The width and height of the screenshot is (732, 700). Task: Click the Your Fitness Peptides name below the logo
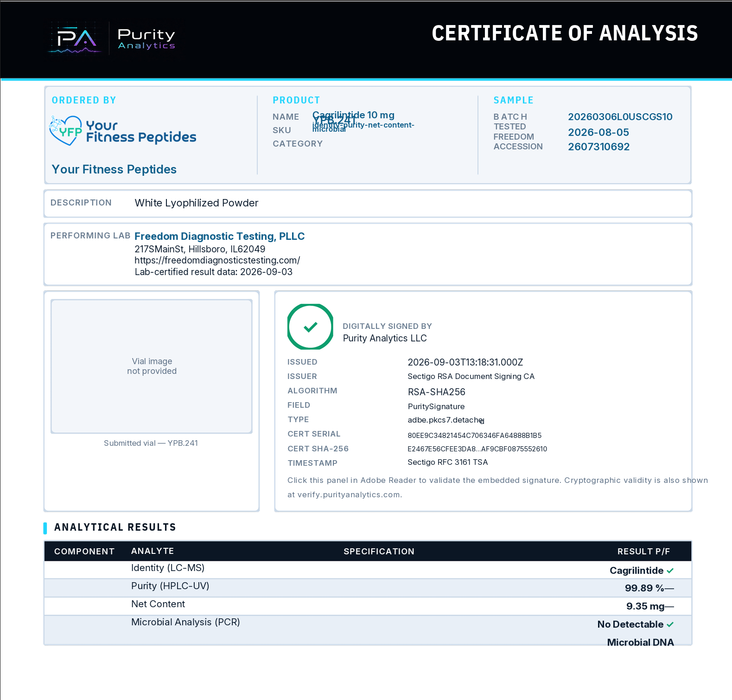(x=114, y=169)
